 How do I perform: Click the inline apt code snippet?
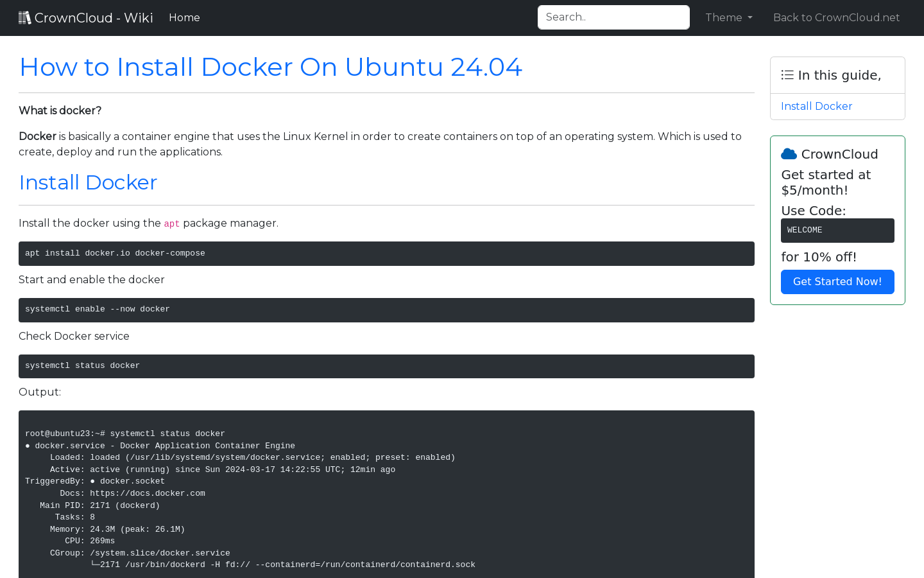tap(171, 223)
